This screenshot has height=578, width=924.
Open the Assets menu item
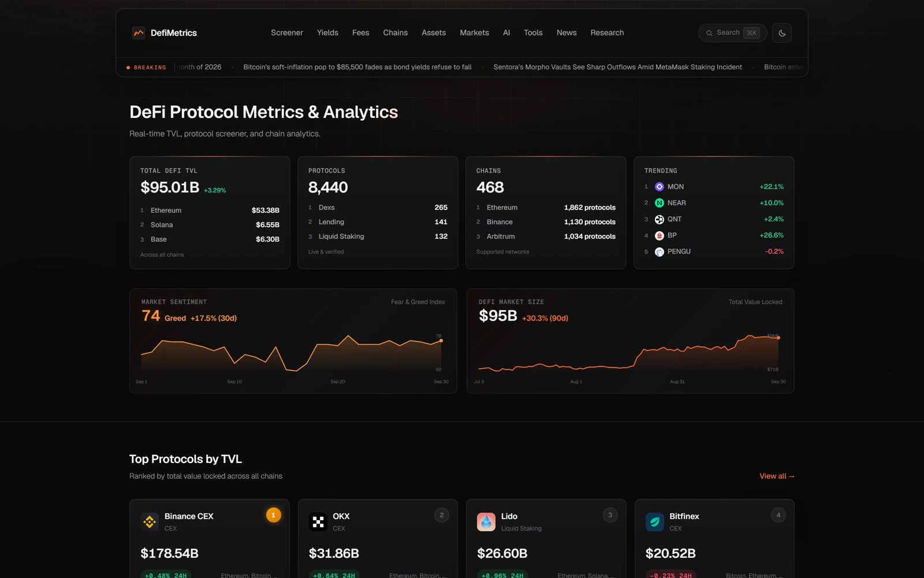(x=434, y=33)
